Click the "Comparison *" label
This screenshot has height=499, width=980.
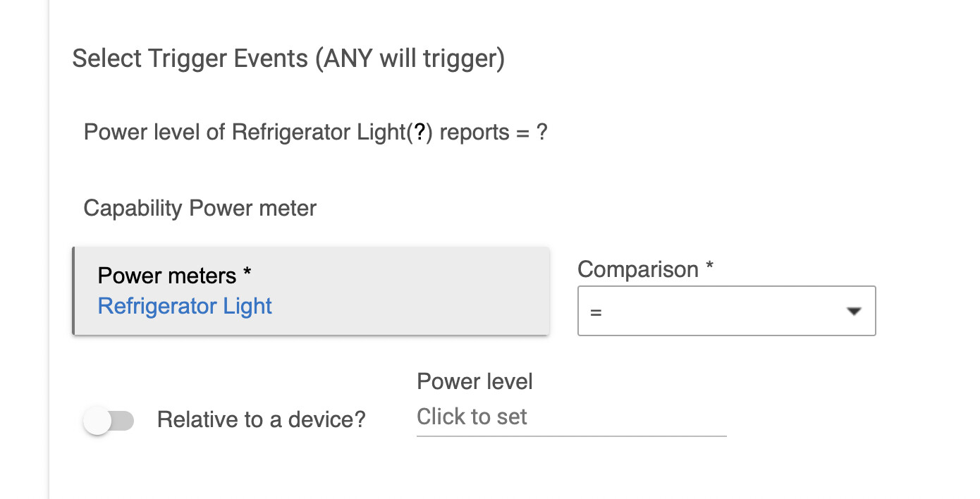[x=645, y=269]
